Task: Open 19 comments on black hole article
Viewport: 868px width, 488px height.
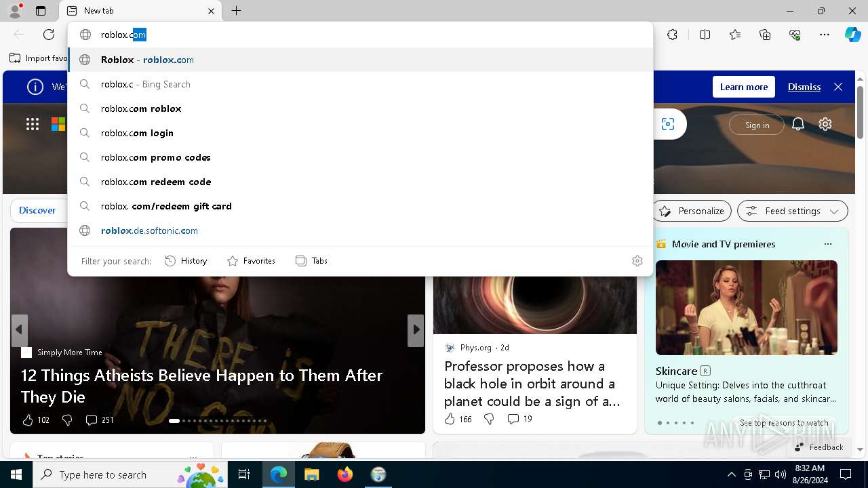Action: pyautogui.click(x=519, y=419)
